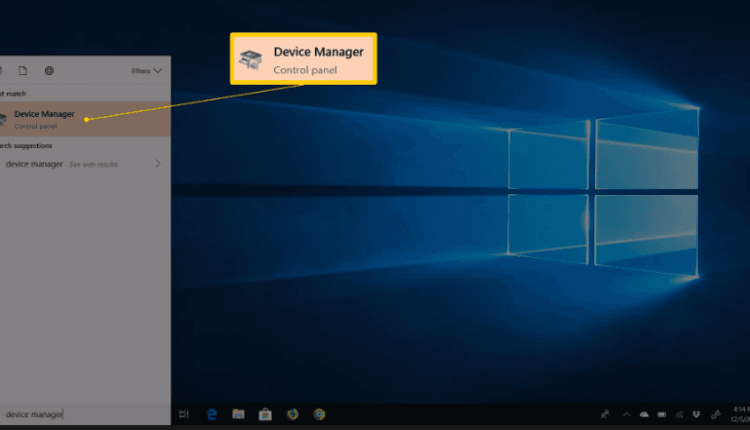This screenshot has height=430, width=750.
Task: Filter search results by documents icon
Action: click(22, 71)
